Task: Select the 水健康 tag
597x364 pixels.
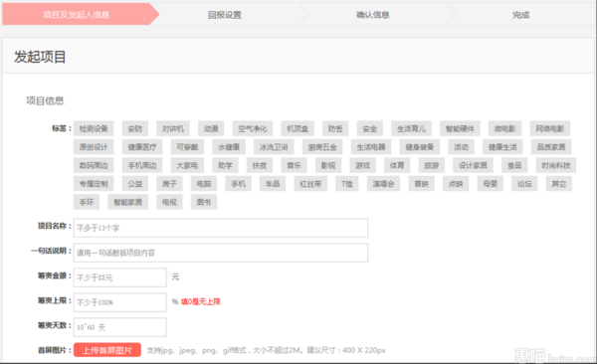Action: click(x=229, y=147)
